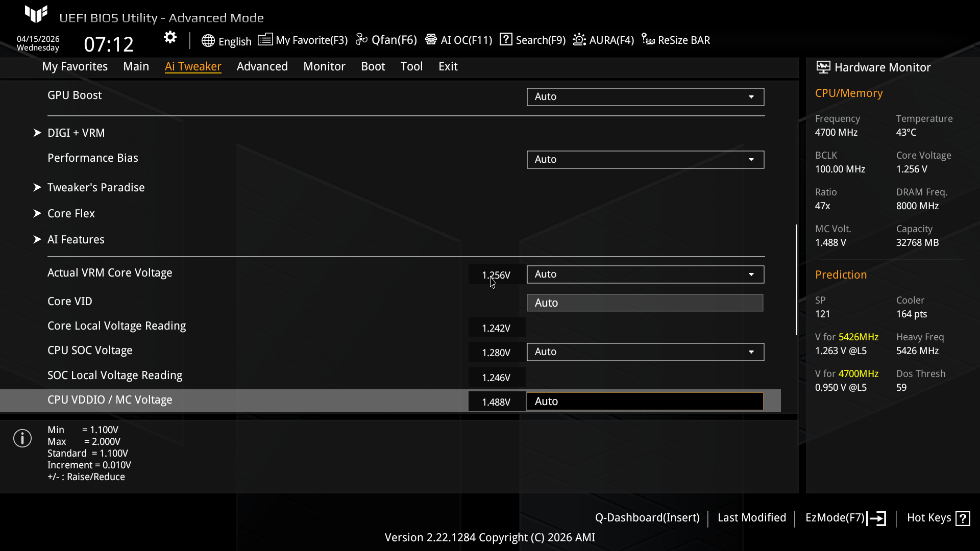This screenshot has width=980, height=551.
Task: Switch to the Advanced tab
Action: 262,66
